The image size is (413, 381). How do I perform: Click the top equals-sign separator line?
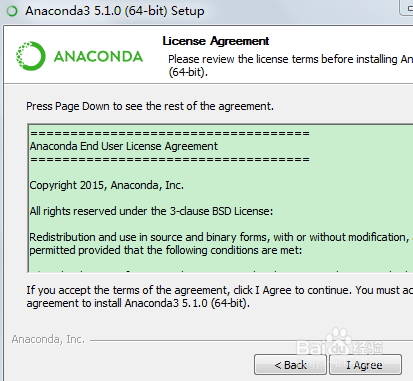(x=170, y=134)
